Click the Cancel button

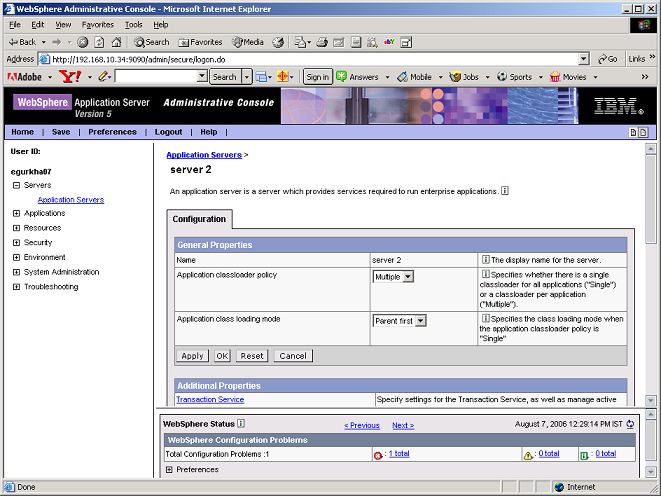293,356
